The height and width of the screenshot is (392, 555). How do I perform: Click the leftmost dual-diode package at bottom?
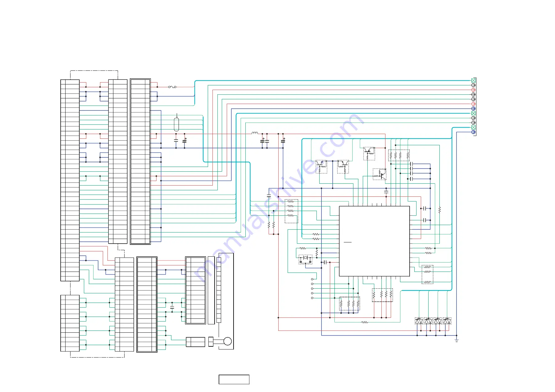(419, 321)
